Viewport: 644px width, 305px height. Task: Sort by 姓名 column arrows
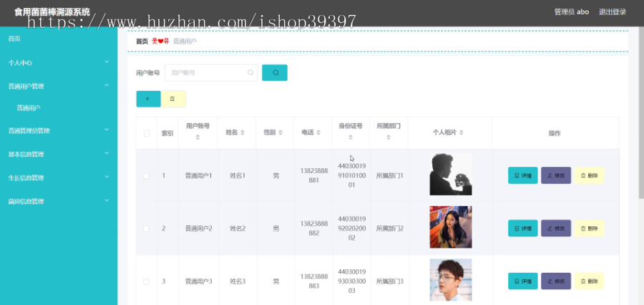coord(243,132)
